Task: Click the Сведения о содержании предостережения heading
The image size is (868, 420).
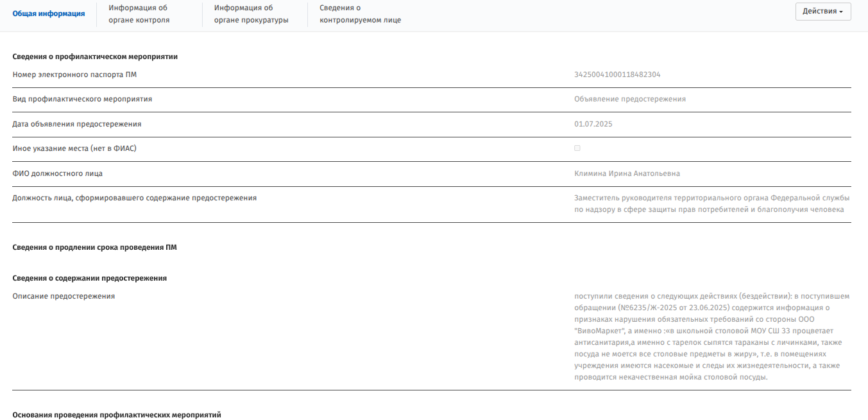Action: tap(90, 278)
